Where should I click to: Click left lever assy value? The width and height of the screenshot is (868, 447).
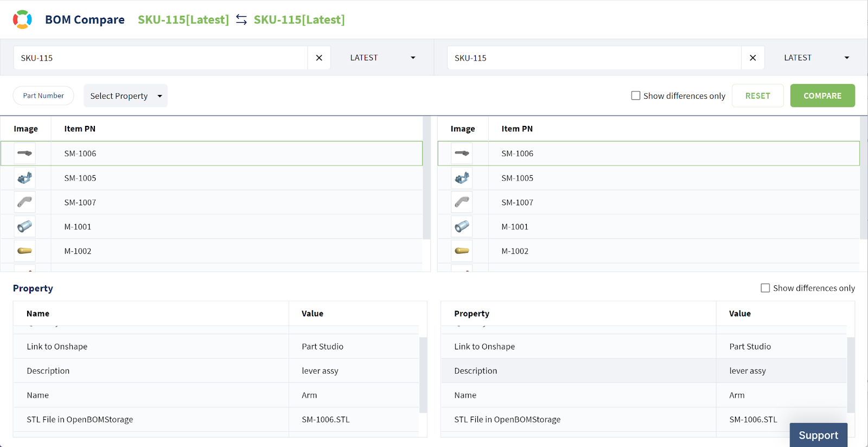pyautogui.click(x=320, y=371)
